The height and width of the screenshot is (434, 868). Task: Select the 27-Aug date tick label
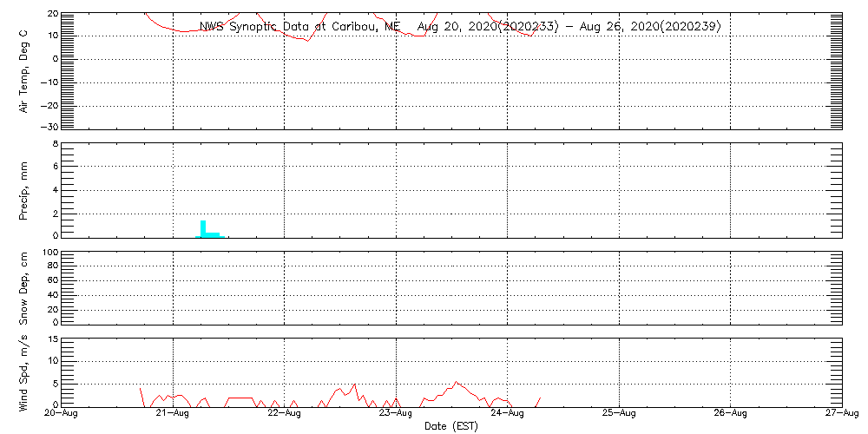coord(841,415)
